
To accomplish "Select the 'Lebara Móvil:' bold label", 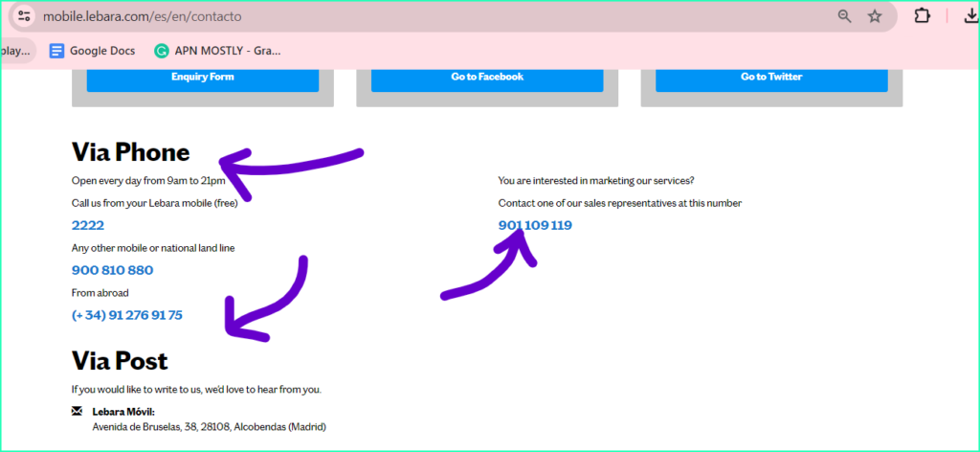I will tap(123, 412).
